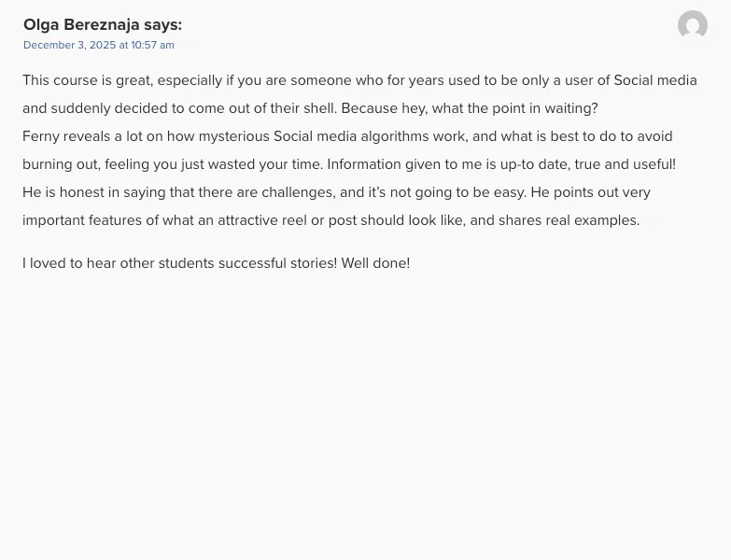Click the time "10:57 am" in the date link
Viewport: 731px width, 560px height.
152,45
